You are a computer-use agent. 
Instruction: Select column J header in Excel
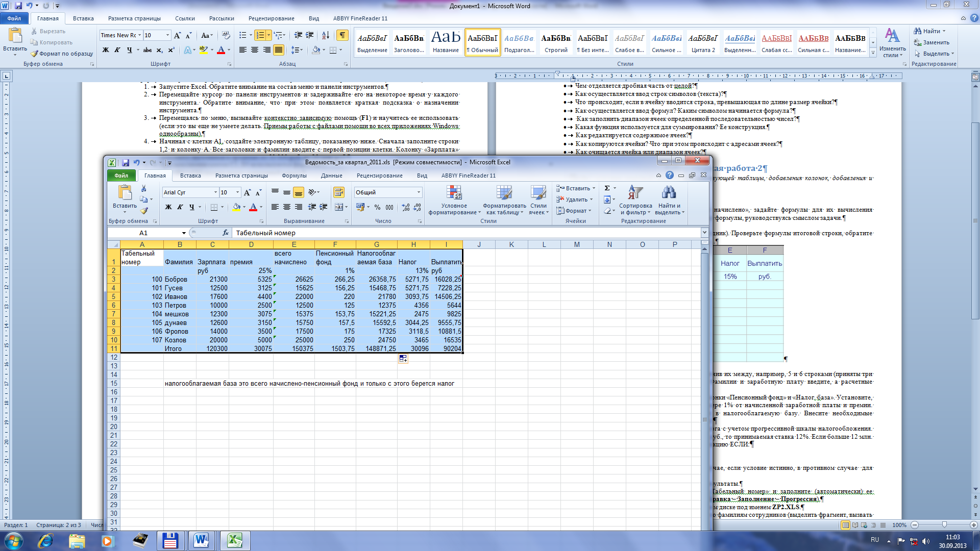479,244
